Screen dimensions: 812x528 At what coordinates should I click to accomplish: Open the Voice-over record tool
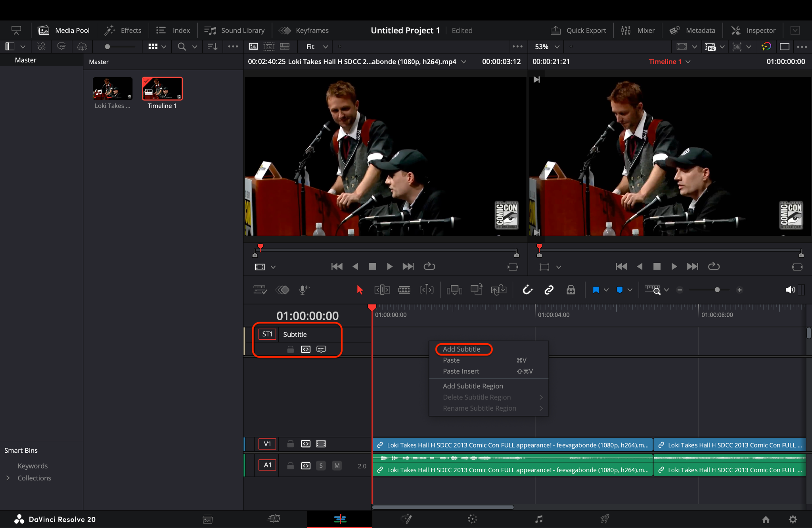[x=303, y=290]
